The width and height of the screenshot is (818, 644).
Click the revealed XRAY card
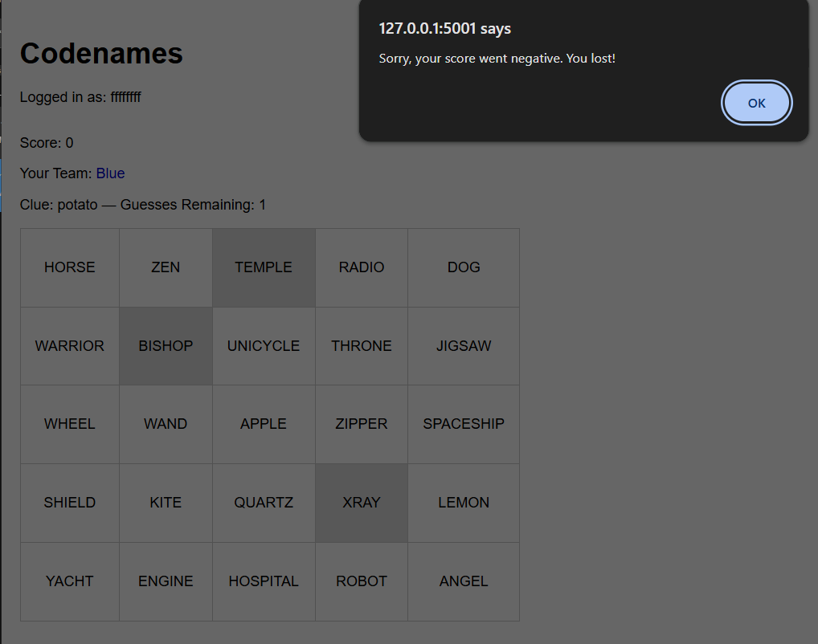click(362, 503)
